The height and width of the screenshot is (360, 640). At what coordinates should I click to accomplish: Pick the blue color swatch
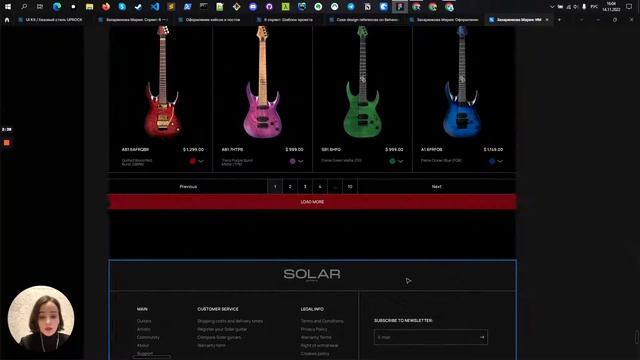click(x=492, y=161)
